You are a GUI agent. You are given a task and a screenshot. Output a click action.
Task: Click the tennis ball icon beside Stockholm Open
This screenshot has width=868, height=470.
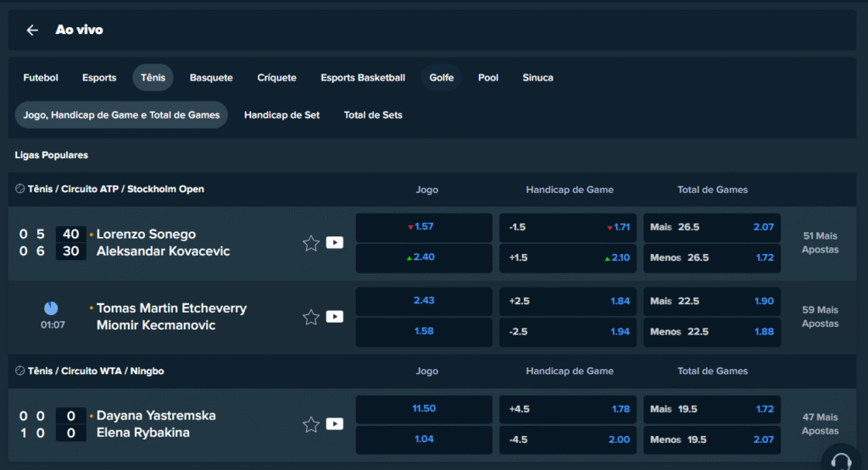tap(20, 189)
